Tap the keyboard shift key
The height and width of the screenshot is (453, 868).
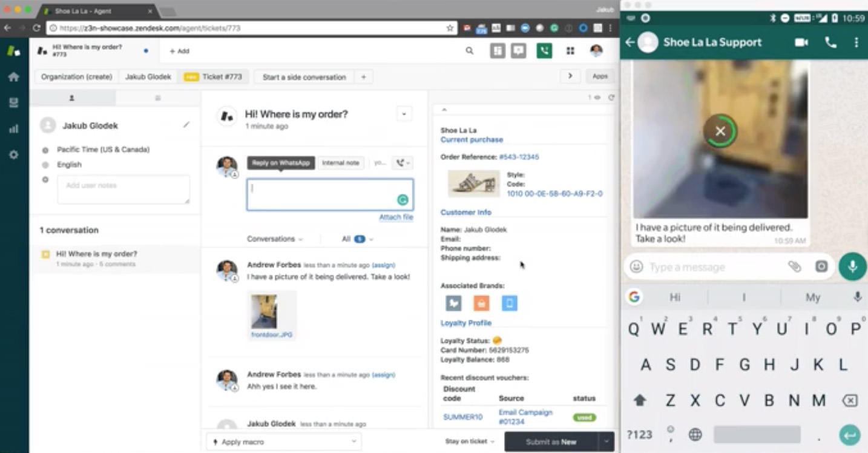tap(640, 400)
